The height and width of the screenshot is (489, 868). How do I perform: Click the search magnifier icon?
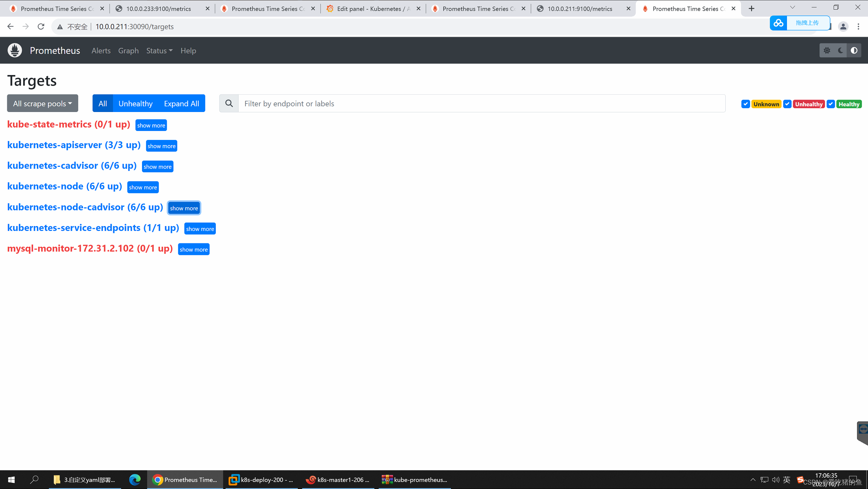229,103
